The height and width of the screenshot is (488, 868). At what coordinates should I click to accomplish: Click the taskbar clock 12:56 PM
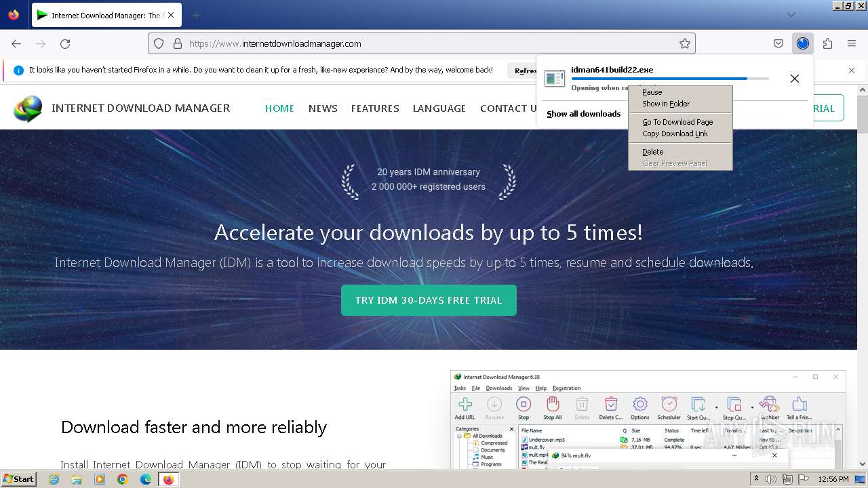tap(833, 479)
